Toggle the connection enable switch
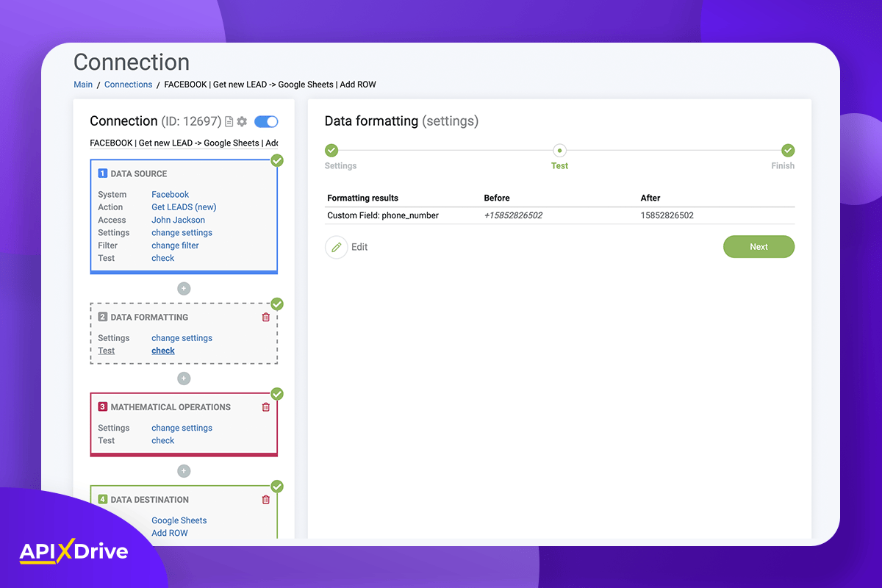Screen dimensions: 882x588 (266, 122)
